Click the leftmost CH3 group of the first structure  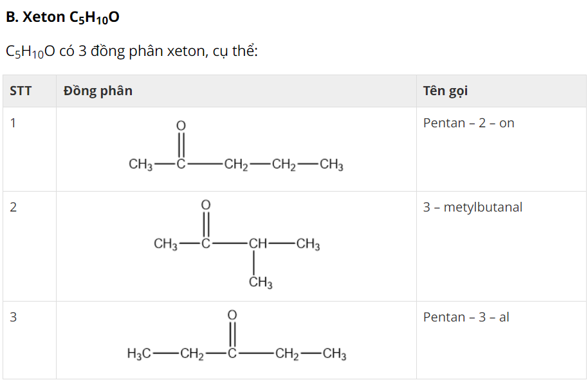click(140, 165)
